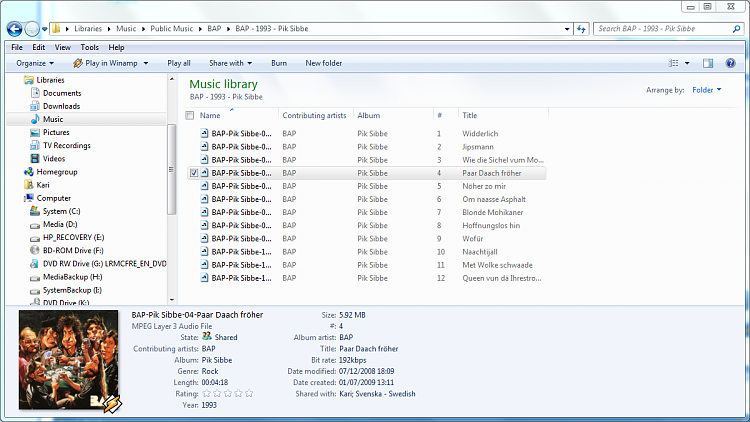Sort by Contributing artists column header
This screenshot has height=422, width=750.
coord(314,115)
